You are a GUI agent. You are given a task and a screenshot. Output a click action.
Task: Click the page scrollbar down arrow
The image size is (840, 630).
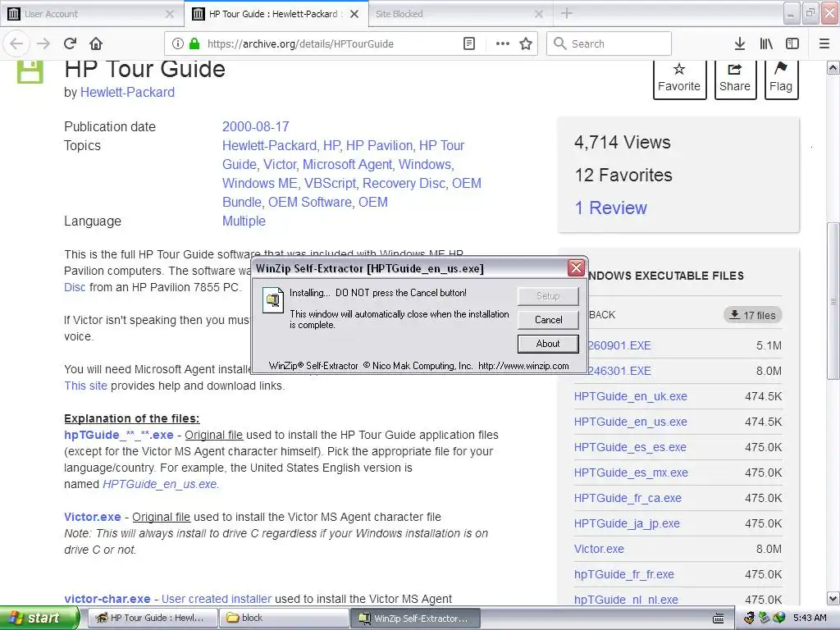(833, 598)
